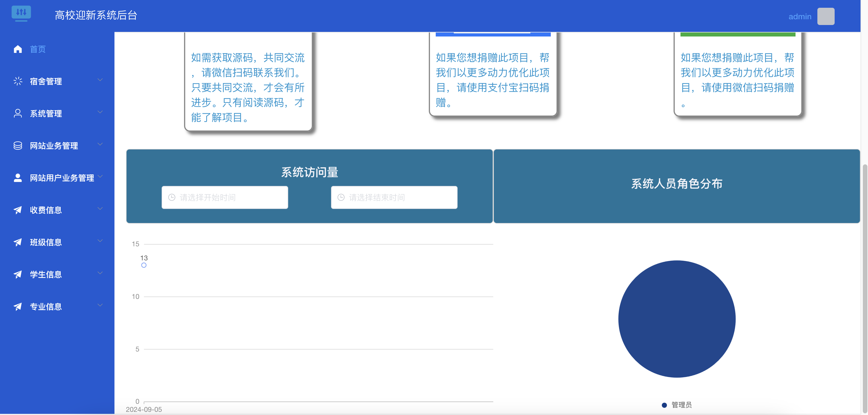Click the 系统管理 user outline icon
The height and width of the screenshot is (415, 868).
(18, 114)
